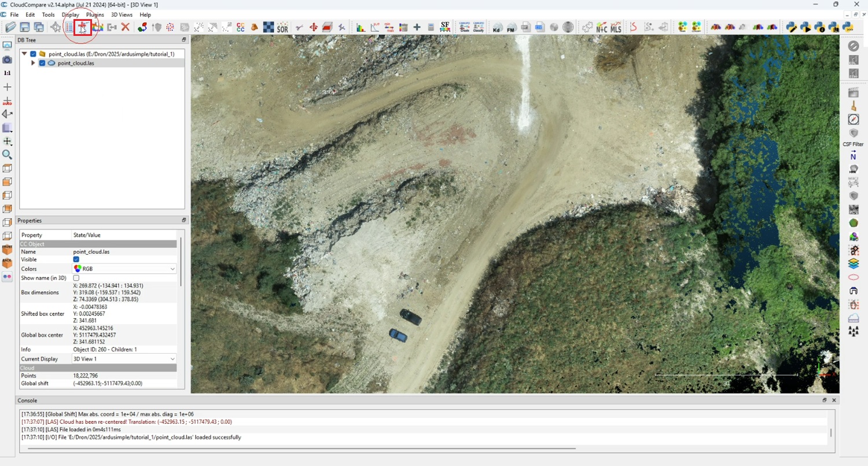
Task: Click the red X Delete icon
Action: pos(125,27)
